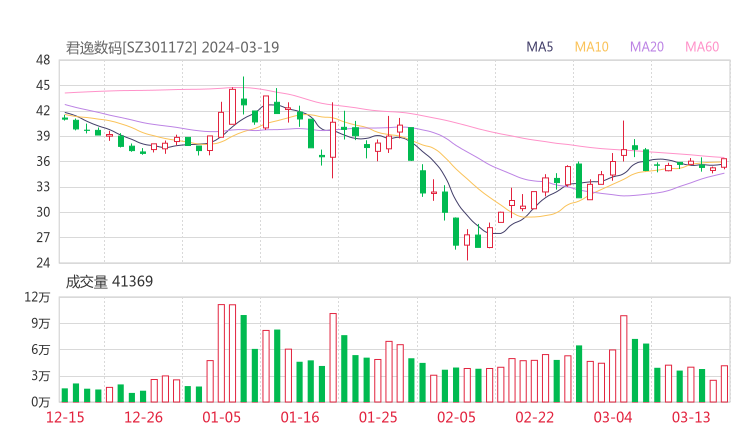Click the 27 price axis label
This screenshot has height=440, width=740.
tap(43, 237)
